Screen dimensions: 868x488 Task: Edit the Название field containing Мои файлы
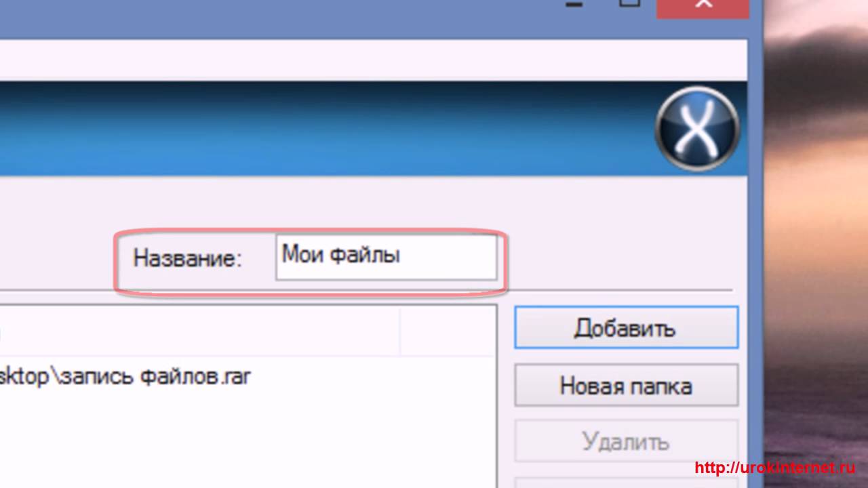386,257
